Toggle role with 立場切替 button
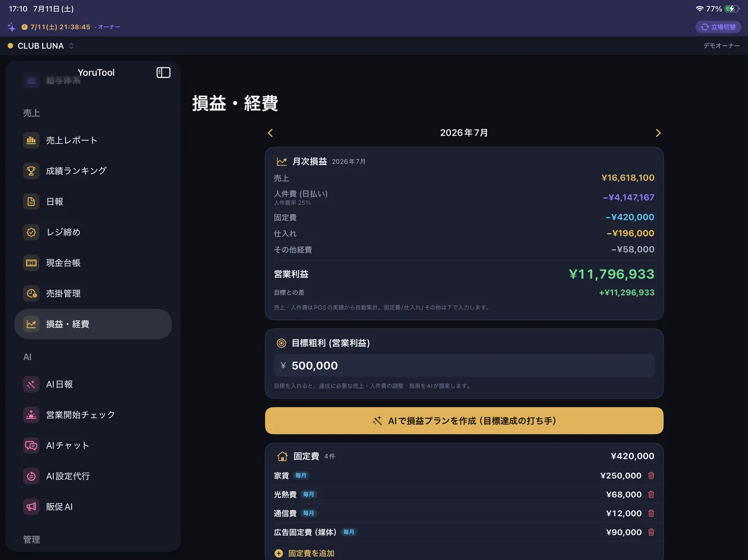The height and width of the screenshot is (560, 748). point(718,27)
